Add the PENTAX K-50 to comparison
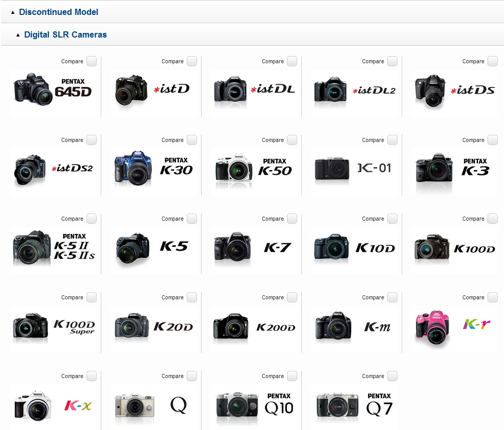 (x=292, y=140)
